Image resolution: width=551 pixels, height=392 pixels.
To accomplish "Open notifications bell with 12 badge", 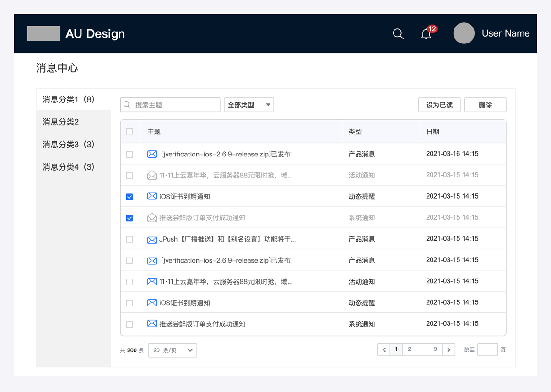I will [426, 34].
